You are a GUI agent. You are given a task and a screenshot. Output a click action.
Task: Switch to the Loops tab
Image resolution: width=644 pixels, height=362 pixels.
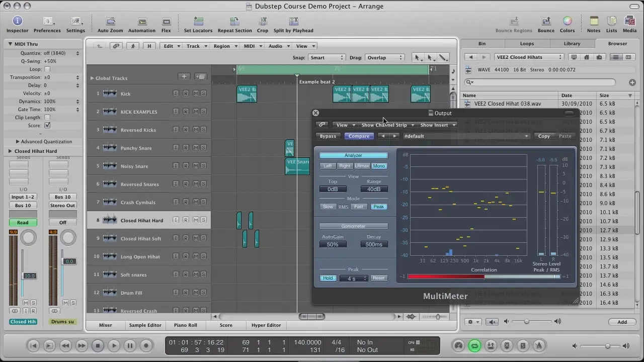(527, 44)
